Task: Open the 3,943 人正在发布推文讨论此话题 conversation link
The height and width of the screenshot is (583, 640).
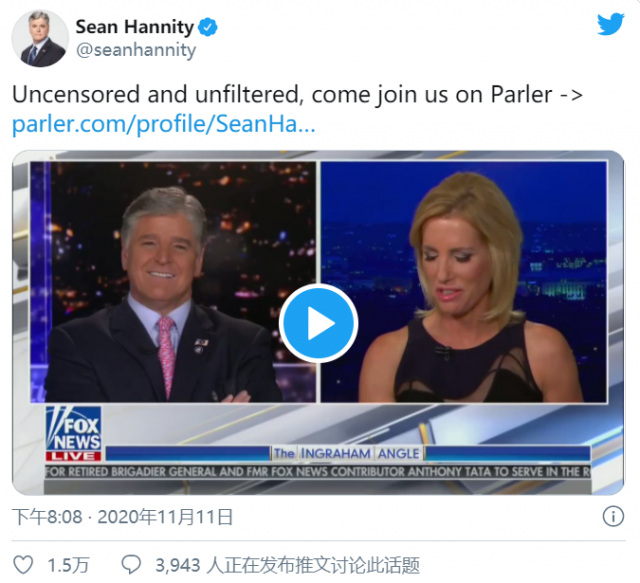Action: (287, 565)
